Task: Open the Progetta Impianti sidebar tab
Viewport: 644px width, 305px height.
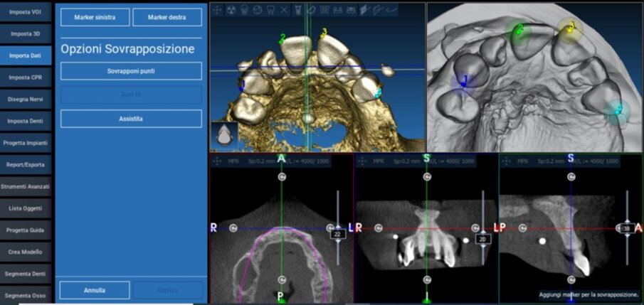Action: click(x=26, y=142)
